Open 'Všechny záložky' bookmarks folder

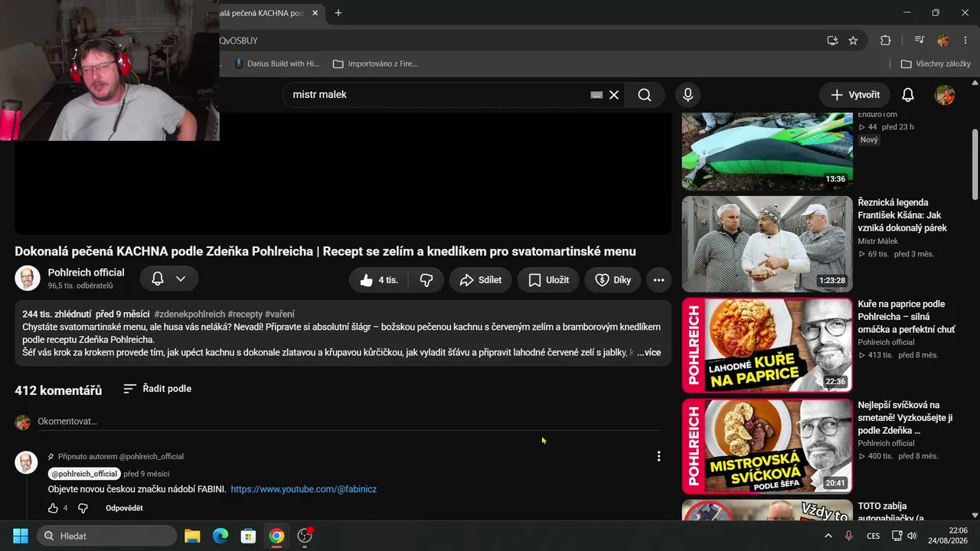coord(936,64)
